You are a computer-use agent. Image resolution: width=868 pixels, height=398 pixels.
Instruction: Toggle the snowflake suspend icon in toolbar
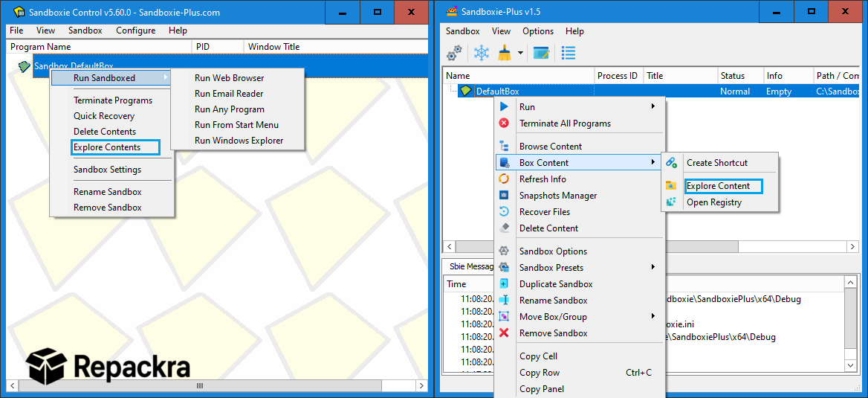click(x=482, y=54)
